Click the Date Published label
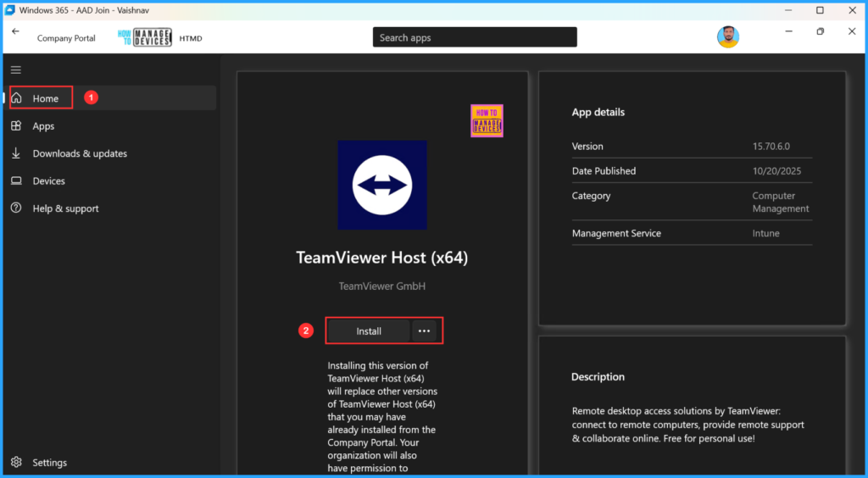The width and height of the screenshot is (868, 478). [x=604, y=171]
